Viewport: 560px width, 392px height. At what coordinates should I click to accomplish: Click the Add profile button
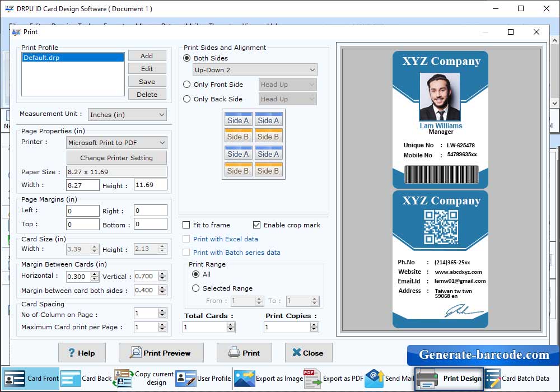(x=147, y=55)
